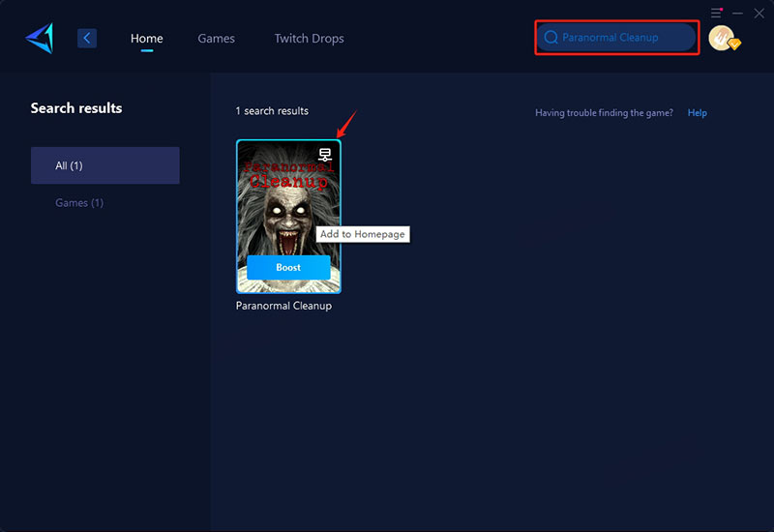The height and width of the screenshot is (532, 774).
Task: Click the Search results heading
Action: pos(76,108)
